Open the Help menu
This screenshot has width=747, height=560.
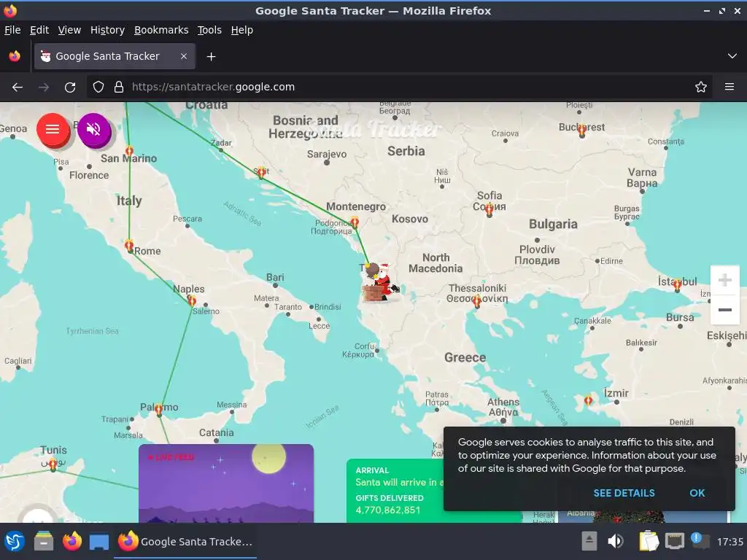pyautogui.click(x=242, y=30)
